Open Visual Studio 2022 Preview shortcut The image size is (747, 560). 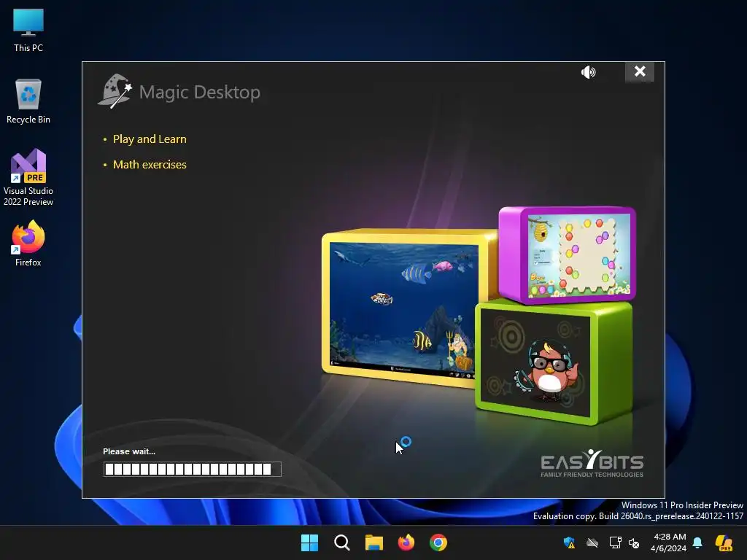[x=28, y=178]
